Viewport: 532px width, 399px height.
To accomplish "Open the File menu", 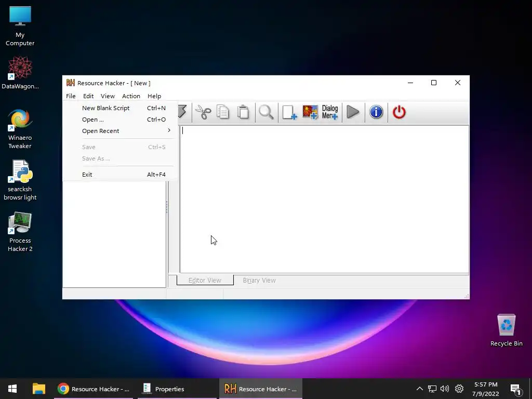I will [x=71, y=96].
